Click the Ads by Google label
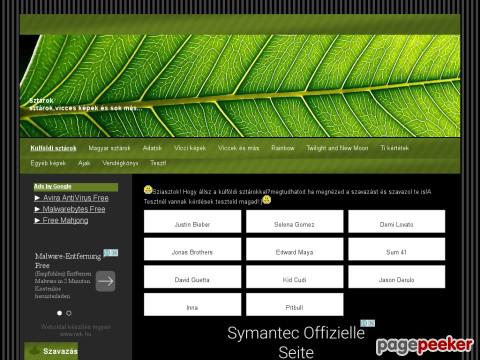480x360 pixels. [x=53, y=186]
